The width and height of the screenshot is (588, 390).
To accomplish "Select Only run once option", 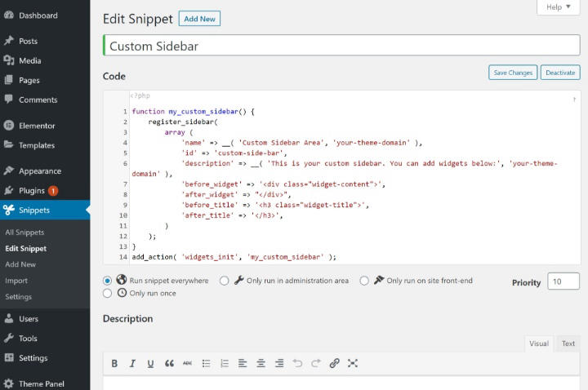I will coord(107,293).
